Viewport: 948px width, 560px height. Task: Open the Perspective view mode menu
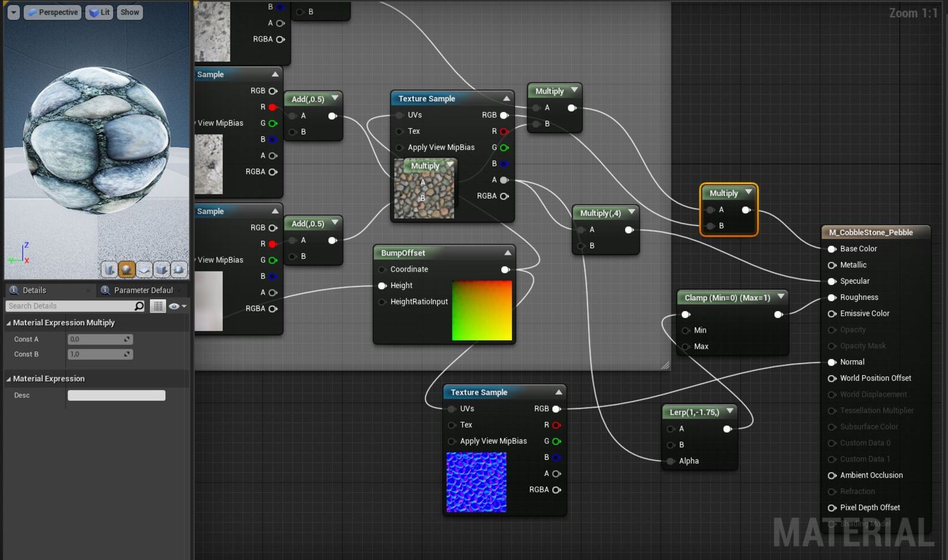(x=52, y=12)
